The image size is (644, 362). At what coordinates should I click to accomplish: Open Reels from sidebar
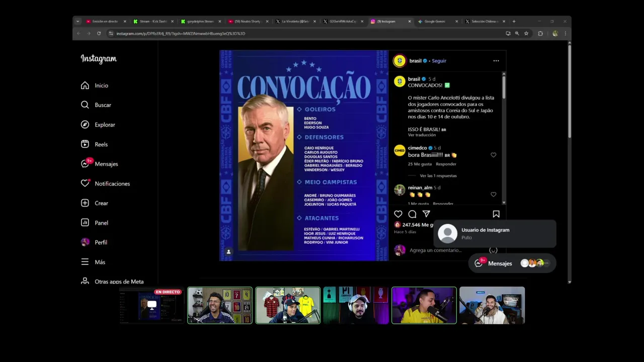tap(95, 144)
